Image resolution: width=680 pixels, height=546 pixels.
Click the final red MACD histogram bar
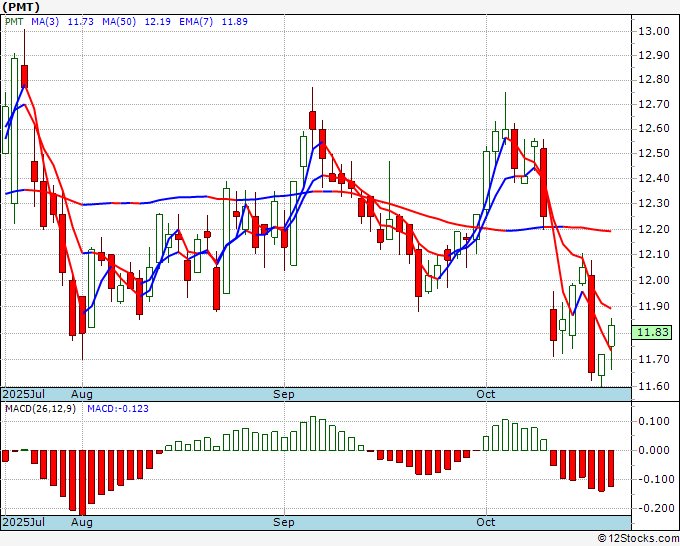[x=611, y=468]
